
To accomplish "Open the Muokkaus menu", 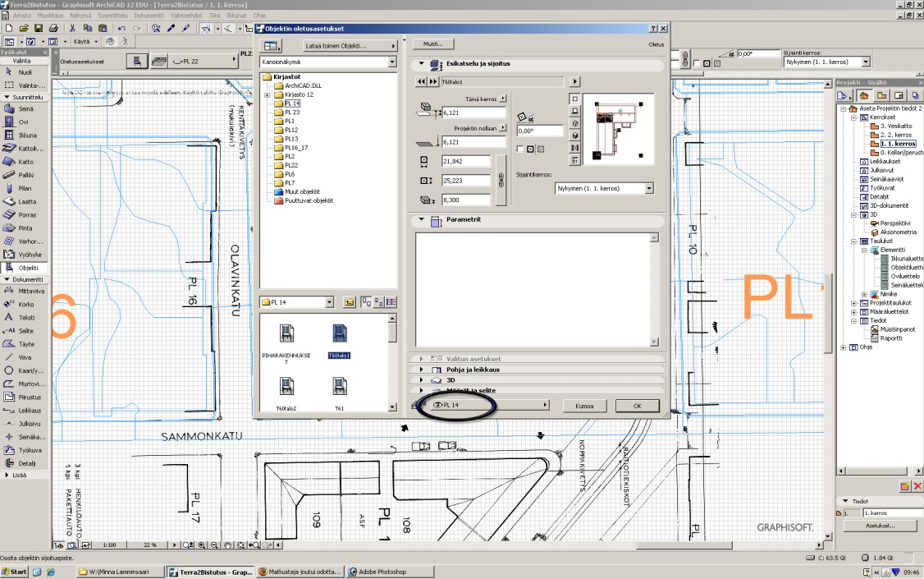I will point(50,16).
